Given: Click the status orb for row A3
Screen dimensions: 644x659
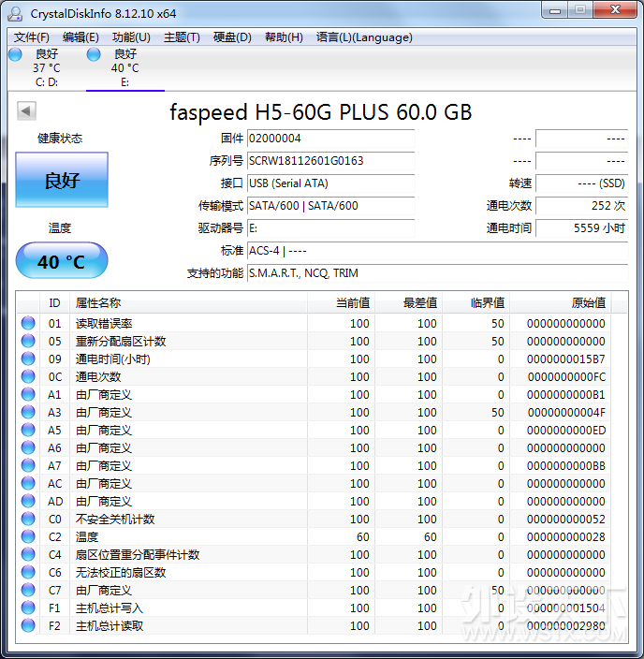Looking at the screenshot, I should click(28, 412).
